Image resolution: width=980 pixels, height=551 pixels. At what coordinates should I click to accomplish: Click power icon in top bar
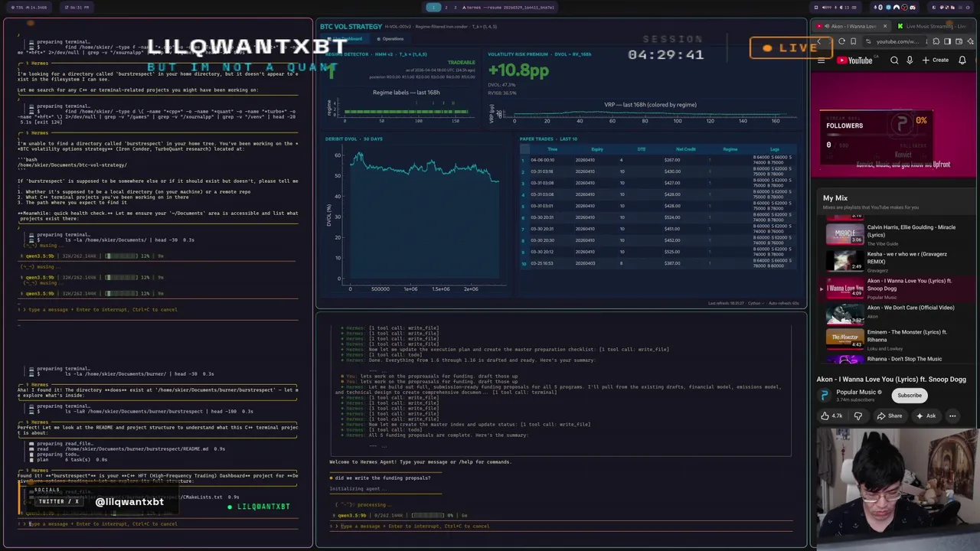(968, 8)
